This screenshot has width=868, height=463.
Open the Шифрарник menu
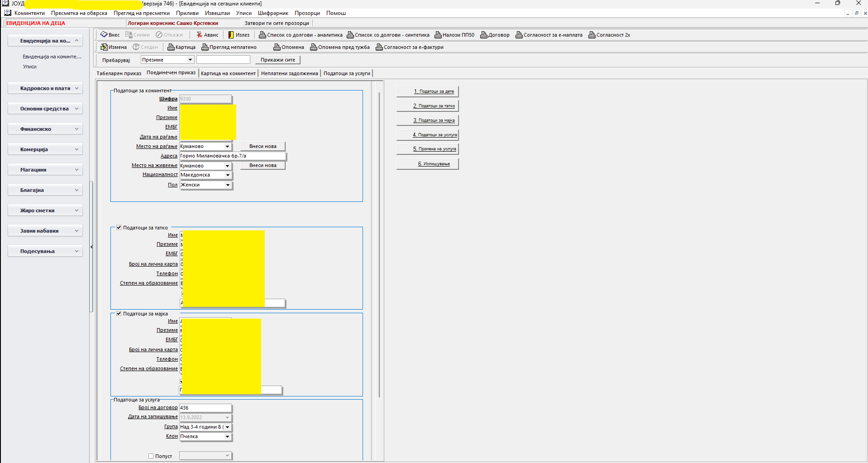[273, 13]
